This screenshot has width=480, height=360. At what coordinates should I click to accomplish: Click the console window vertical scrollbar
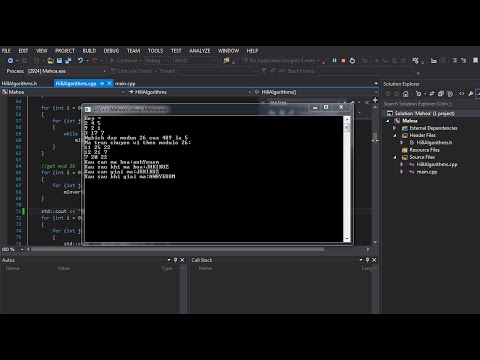click(x=347, y=179)
